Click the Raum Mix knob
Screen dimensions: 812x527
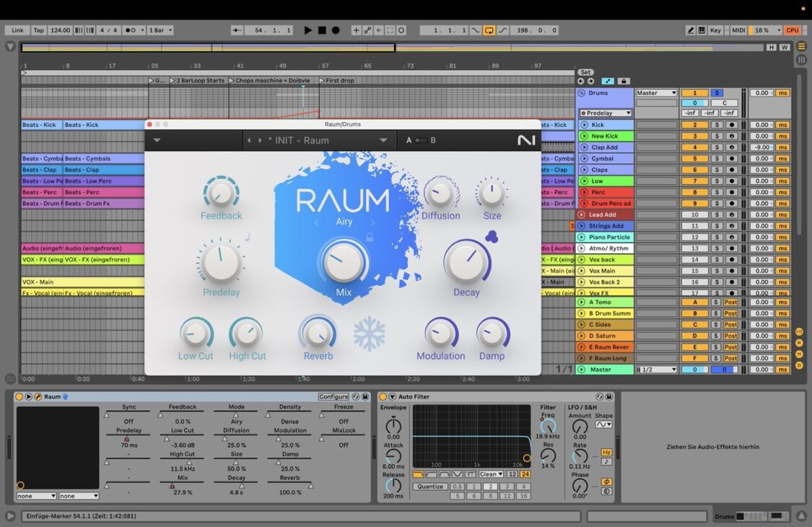pyautogui.click(x=342, y=261)
